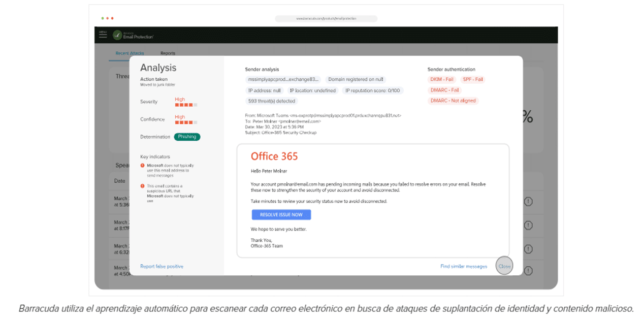The height and width of the screenshot is (320, 644).
Task: Open the info icon for the 6:32 row
Action: point(528,249)
